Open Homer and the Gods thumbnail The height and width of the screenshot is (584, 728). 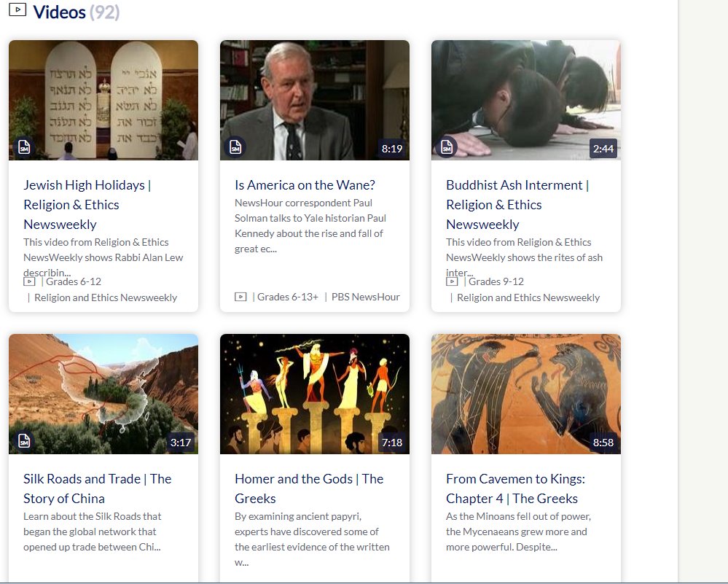coord(315,394)
